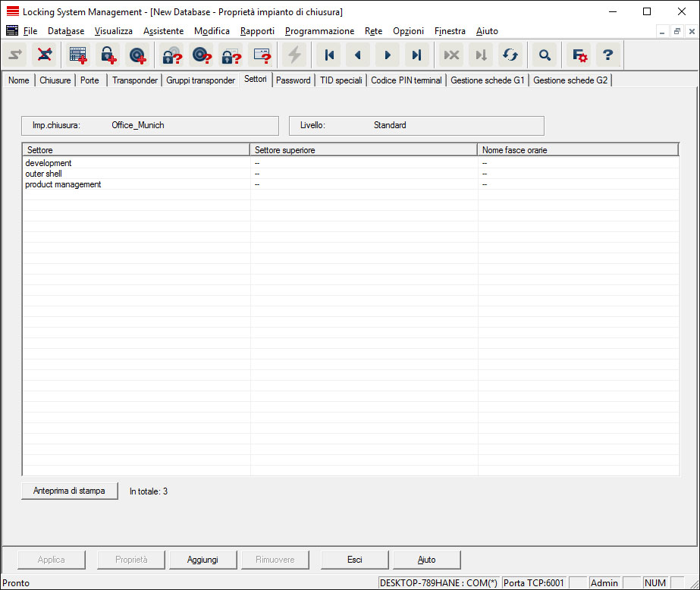Screen dimensions: 700x590
Task: Click the Esci button
Action: (x=354, y=560)
